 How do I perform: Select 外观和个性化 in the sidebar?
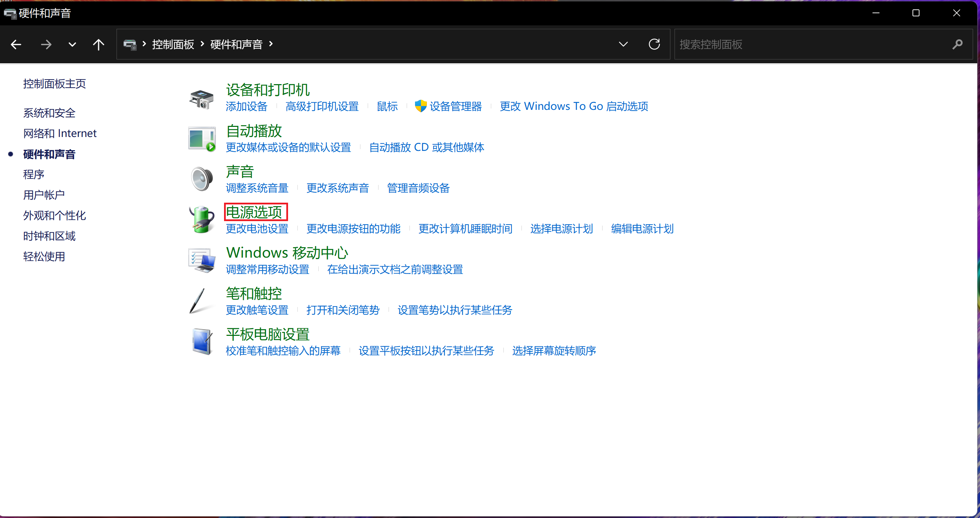(x=54, y=216)
